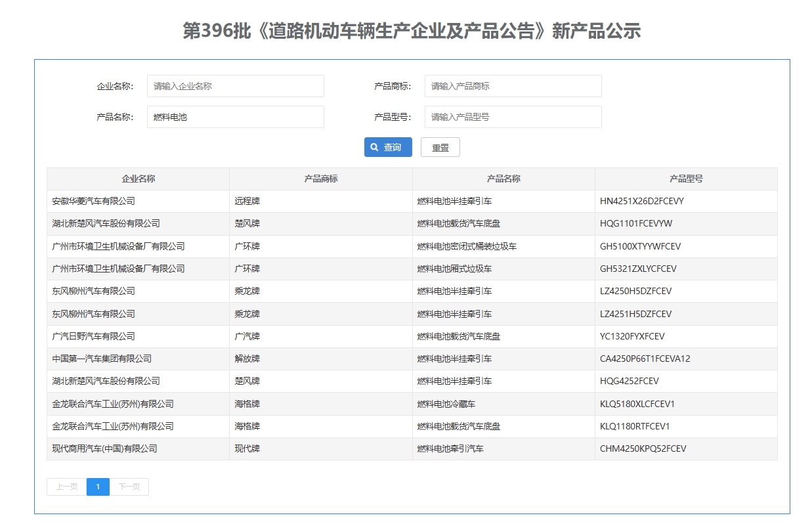The width and height of the screenshot is (812, 524).
Task: Click the 查询 search button
Action: point(388,147)
